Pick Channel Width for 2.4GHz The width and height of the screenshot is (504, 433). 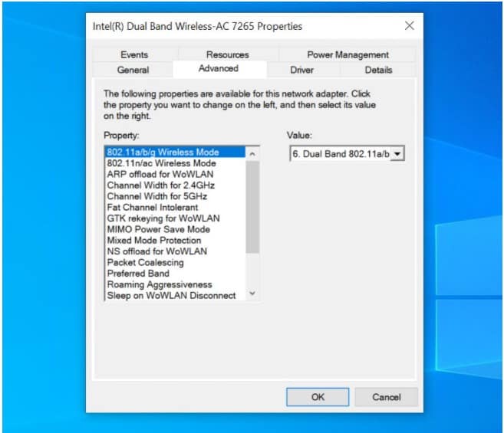tap(175, 185)
